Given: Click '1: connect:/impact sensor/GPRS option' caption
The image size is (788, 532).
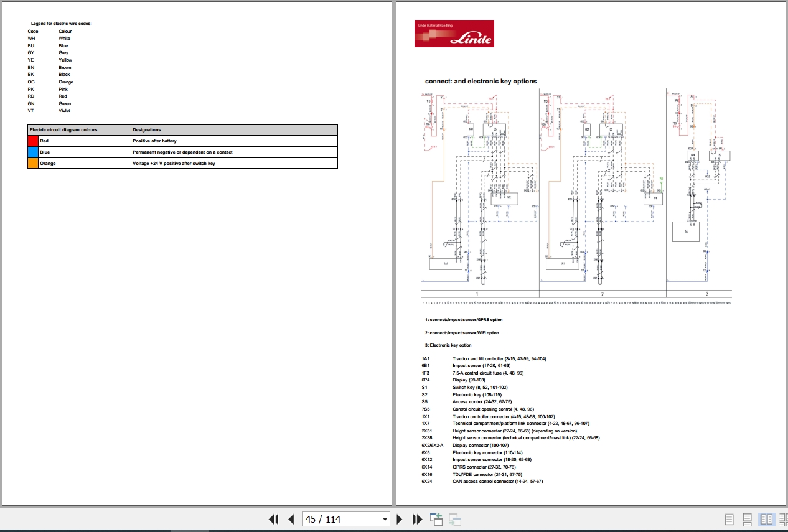Looking at the screenshot, I should (x=464, y=320).
